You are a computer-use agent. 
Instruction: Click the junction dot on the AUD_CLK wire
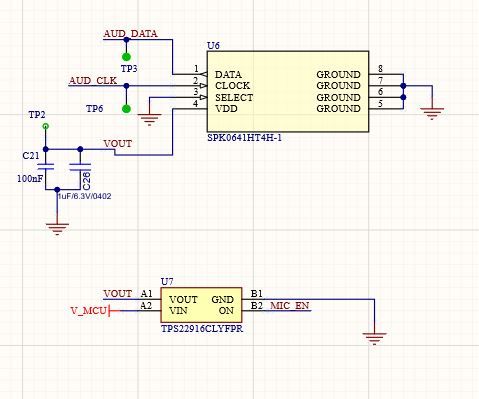(126, 86)
